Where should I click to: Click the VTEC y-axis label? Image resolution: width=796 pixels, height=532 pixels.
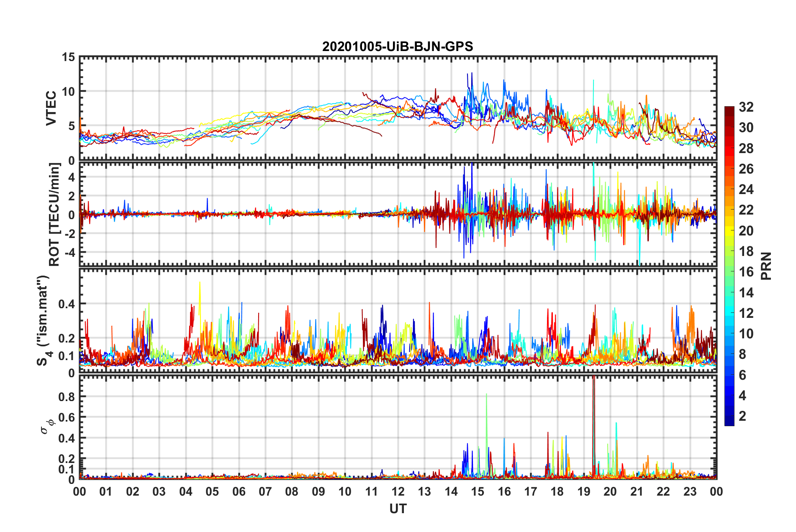pos(51,108)
